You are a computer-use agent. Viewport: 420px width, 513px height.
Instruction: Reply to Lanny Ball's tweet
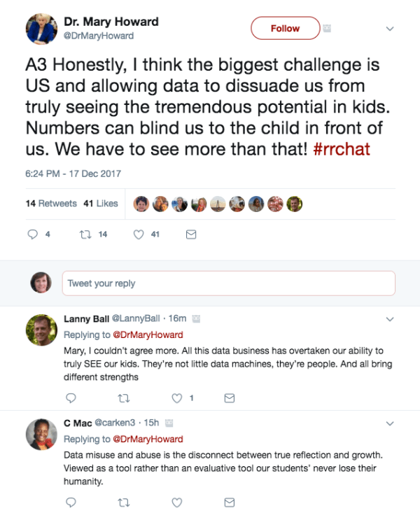[70, 398]
